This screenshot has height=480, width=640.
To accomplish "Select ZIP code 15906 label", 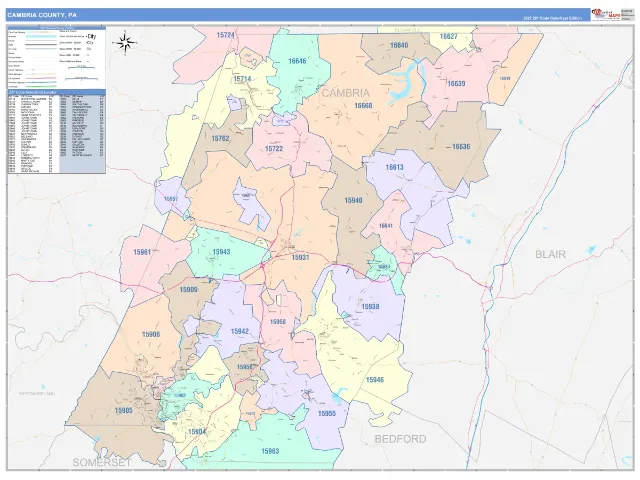I will [151, 334].
